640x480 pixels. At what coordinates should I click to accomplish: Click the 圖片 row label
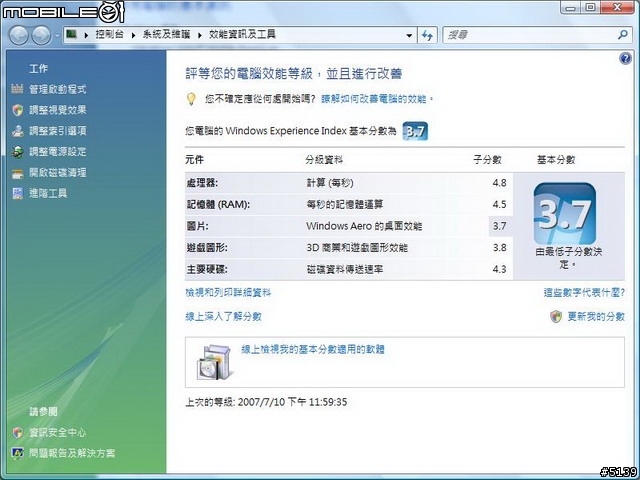[x=198, y=226]
